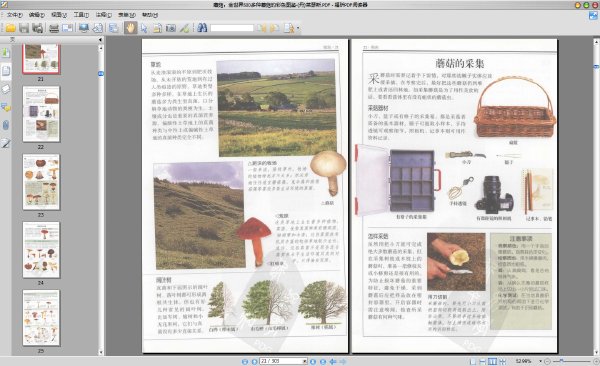600x366 pixels.
Task: Open the Tools menu (工具)
Action: (81, 15)
